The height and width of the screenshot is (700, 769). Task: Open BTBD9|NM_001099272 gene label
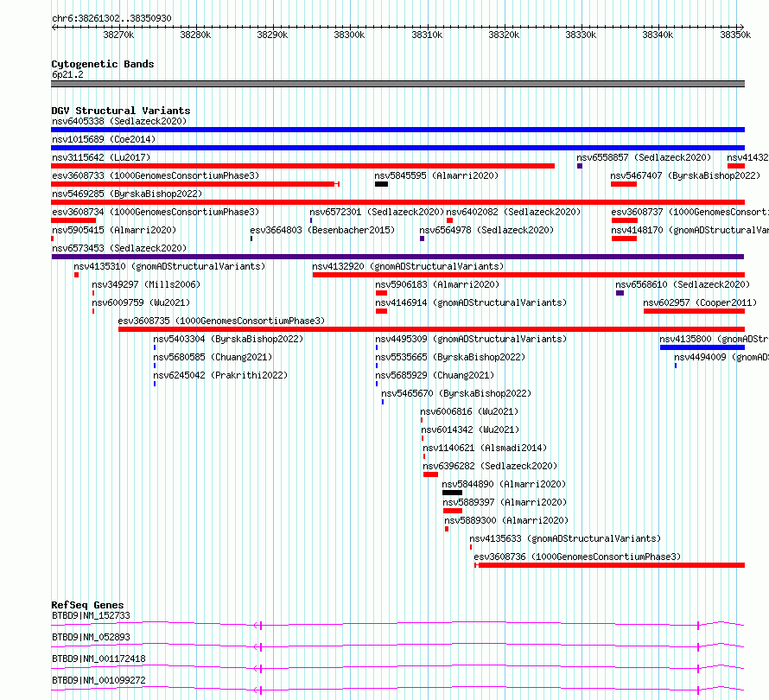(99, 680)
